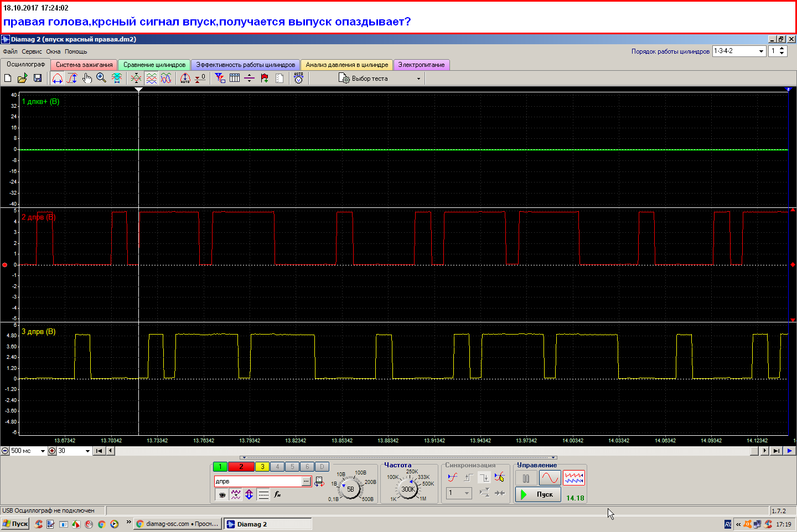
Task: Click the divider line marker icon
Action: (250, 78)
